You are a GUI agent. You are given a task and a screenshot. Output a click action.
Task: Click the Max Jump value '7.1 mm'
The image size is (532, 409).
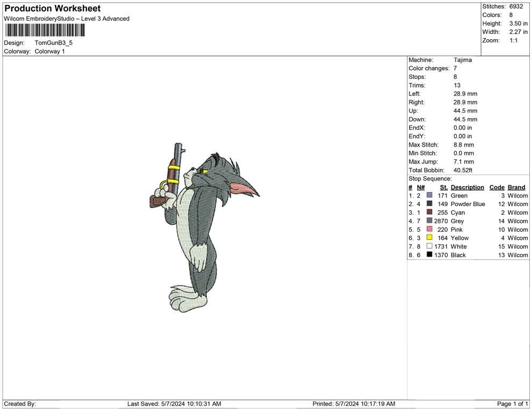[x=464, y=162]
